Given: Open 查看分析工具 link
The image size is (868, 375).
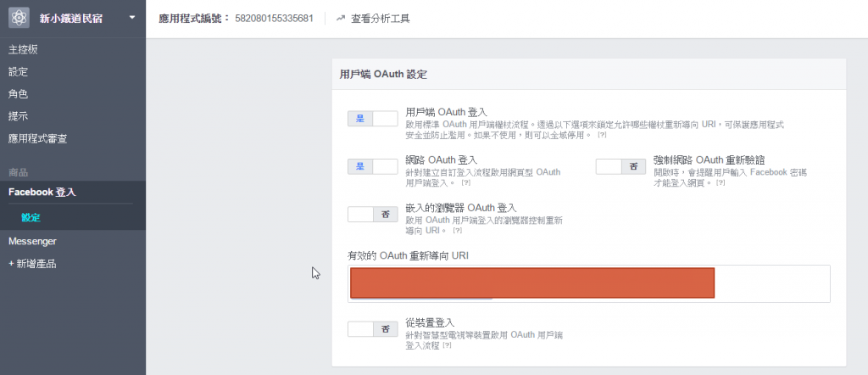Looking at the screenshot, I should click(x=381, y=19).
